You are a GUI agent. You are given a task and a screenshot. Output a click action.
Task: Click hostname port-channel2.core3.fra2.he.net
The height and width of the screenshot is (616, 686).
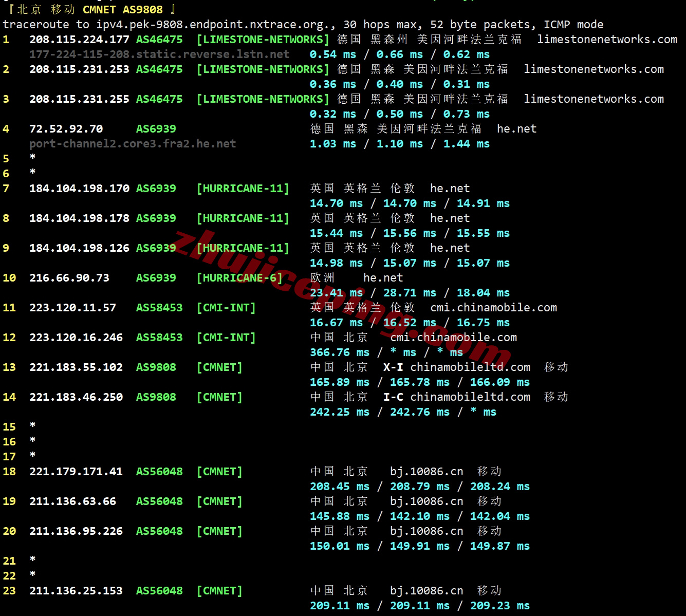(x=133, y=144)
